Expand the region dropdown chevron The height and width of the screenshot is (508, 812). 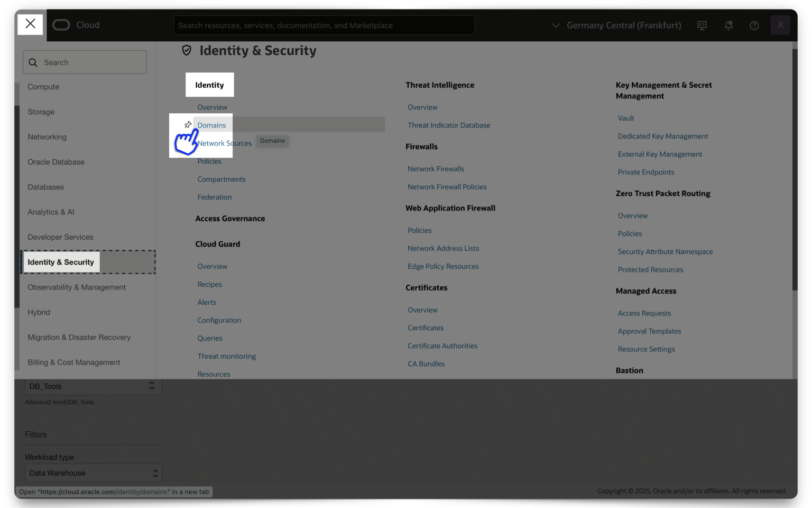(555, 25)
